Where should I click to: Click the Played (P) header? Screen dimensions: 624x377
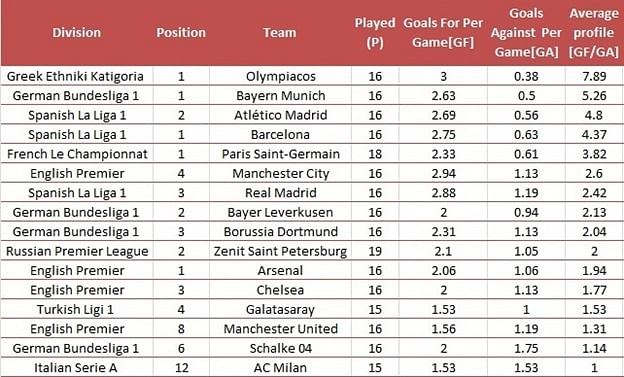point(375,33)
